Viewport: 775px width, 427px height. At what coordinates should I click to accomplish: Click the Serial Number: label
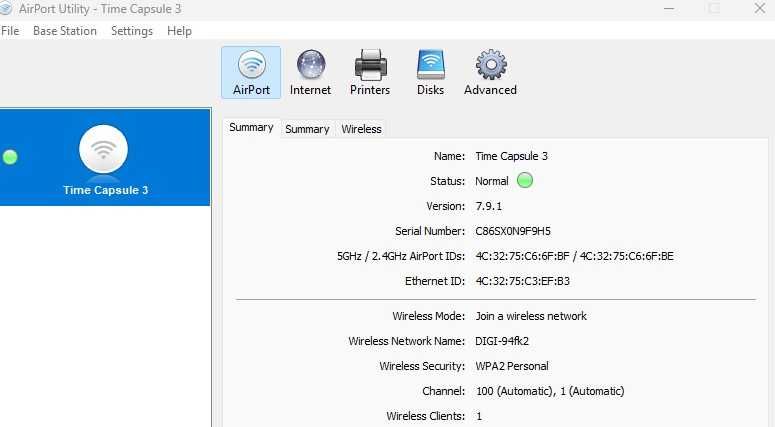[430, 231]
